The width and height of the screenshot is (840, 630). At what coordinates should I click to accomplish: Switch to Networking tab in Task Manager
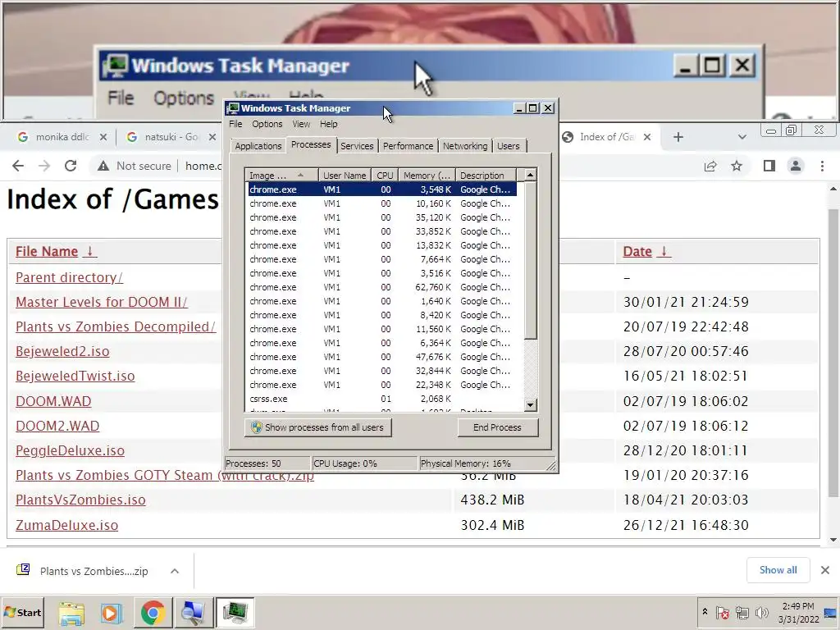[465, 146]
